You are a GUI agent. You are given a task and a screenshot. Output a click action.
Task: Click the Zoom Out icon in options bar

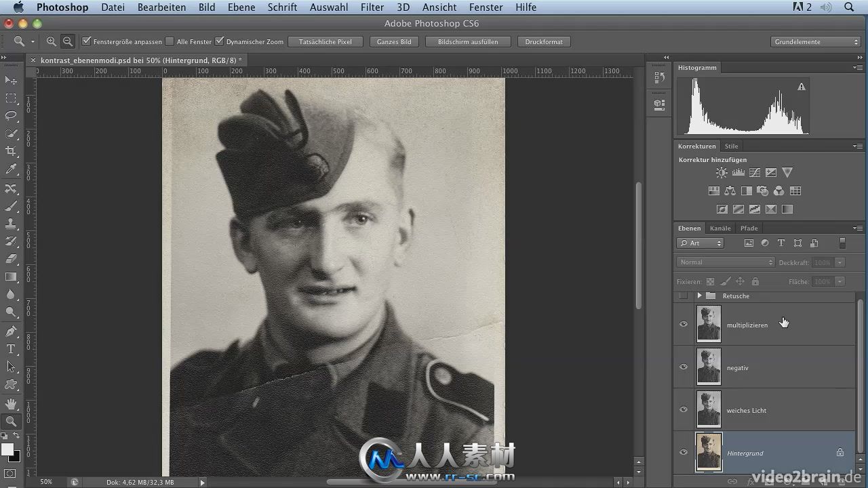[x=67, y=41]
